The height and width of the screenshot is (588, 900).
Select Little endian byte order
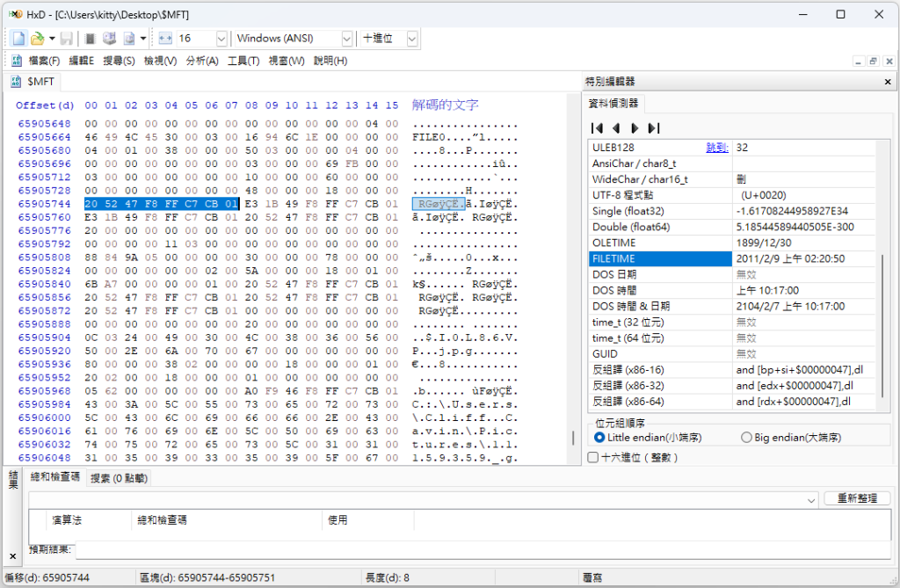click(599, 438)
